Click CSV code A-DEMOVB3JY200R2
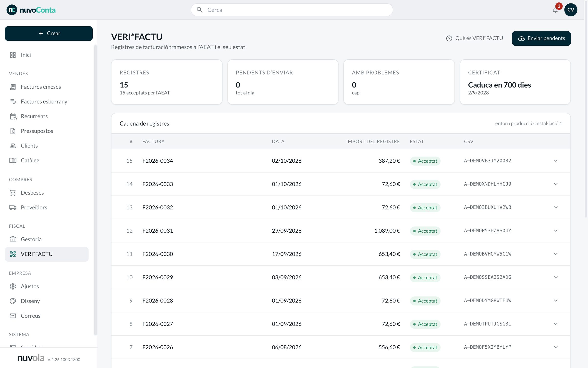 coord(487,161)
